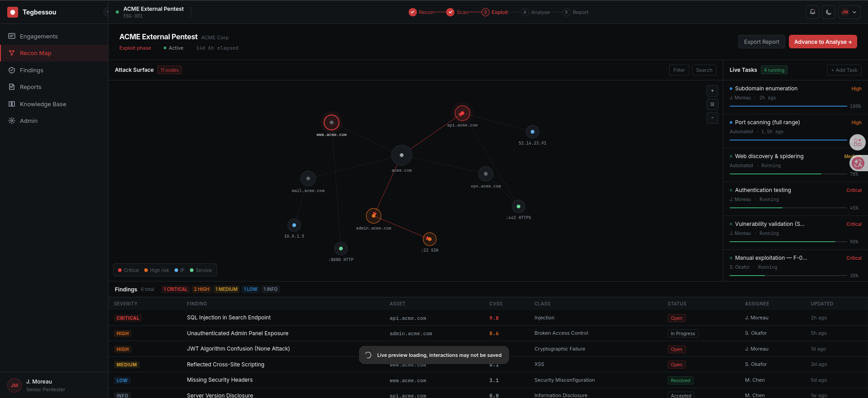This screenshot has height=398, width=868.
Task: Open the notifications bell
Action: tap(812, 12)
